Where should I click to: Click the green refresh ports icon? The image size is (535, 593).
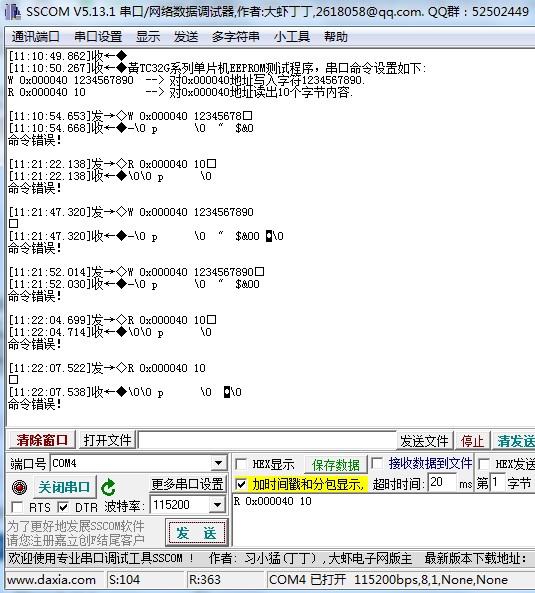pyautogui.click(x=109, y=487)
